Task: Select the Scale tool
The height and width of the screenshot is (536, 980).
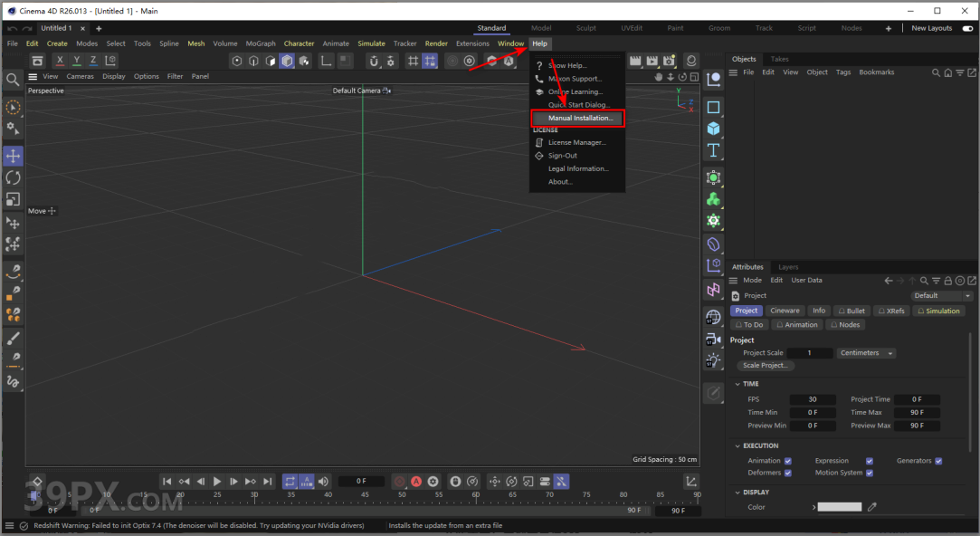Action: (x=13, y=199)
